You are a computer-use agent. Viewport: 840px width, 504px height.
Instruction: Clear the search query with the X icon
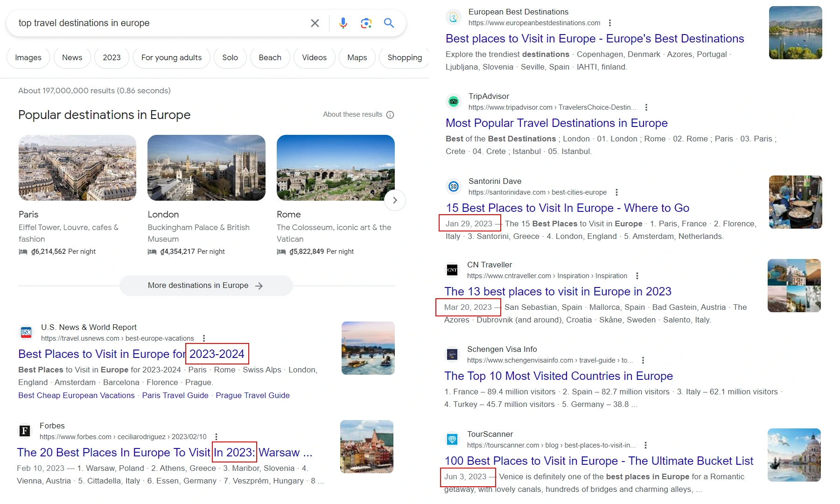(x=315, y=23)
